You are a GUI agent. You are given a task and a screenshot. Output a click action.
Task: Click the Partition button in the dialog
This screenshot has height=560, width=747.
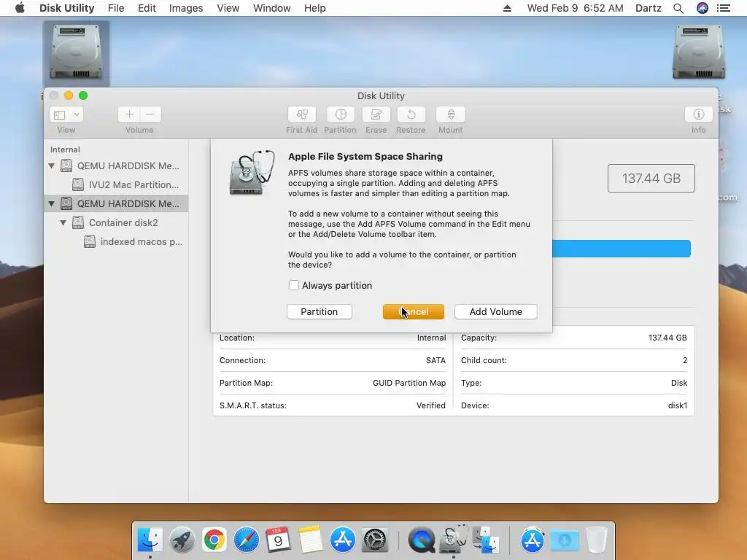(x=320, y=311)
